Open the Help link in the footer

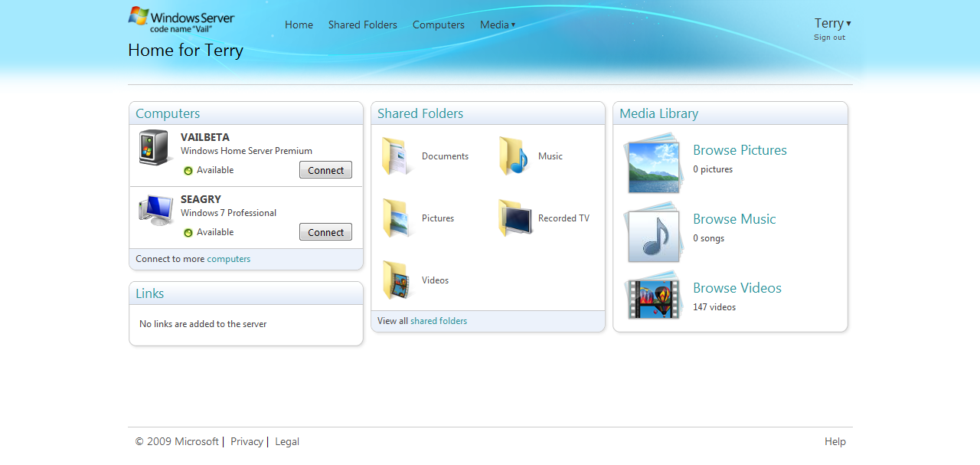coord(835,441)
